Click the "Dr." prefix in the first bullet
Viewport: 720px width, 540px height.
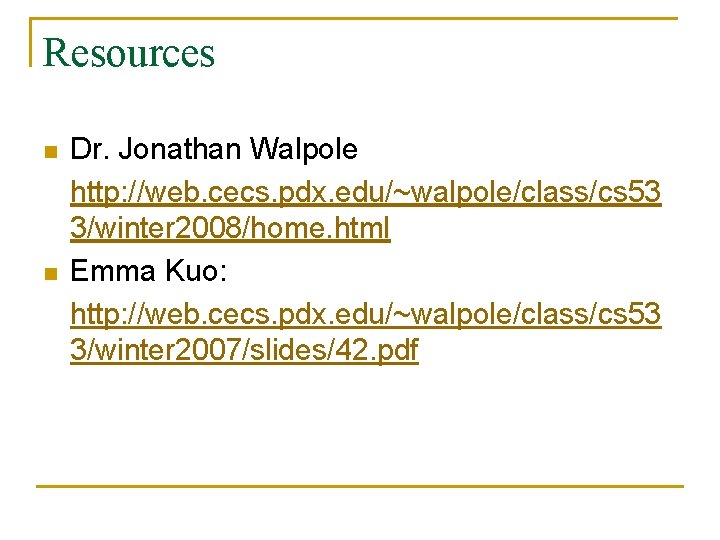[x=88, y=150]
